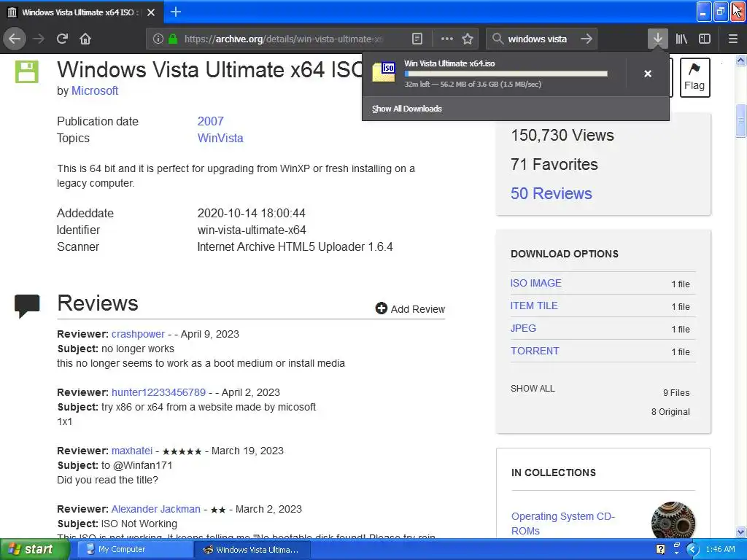747x560 pixels.
Task: Click the vertical scrollbar thumb
Action: pos(740,120)
